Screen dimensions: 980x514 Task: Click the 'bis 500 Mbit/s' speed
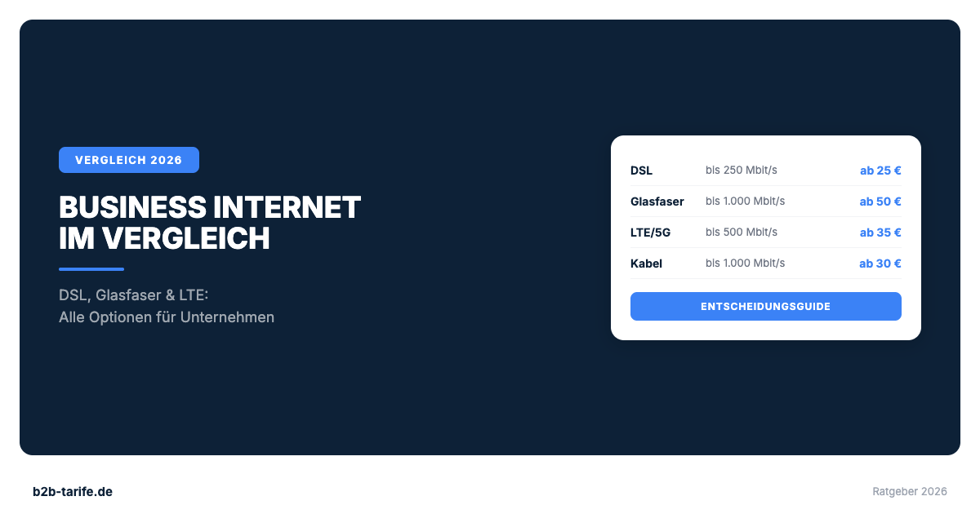[742, 233]
